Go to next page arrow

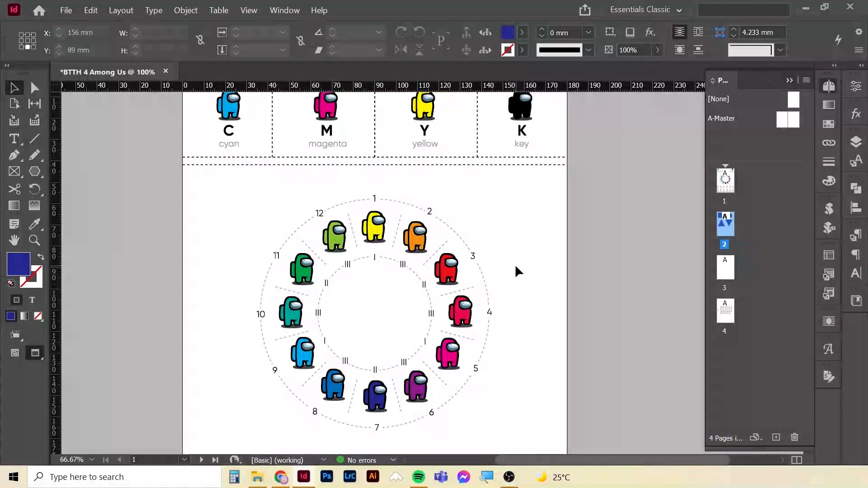click(201, 460)
